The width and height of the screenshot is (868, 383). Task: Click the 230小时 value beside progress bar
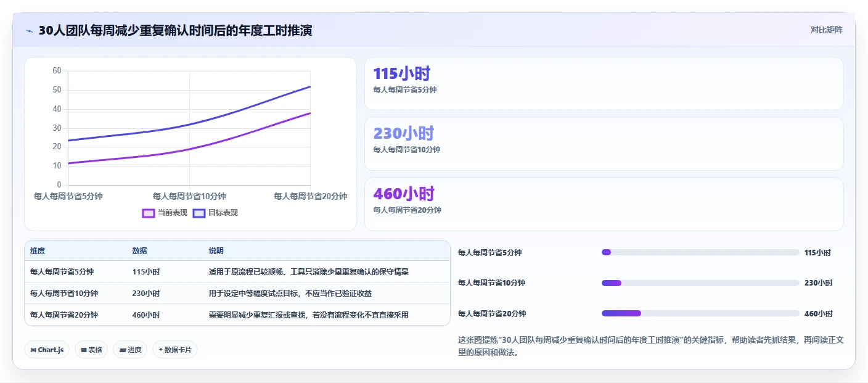pyautogui.click(x=818, y=283)
